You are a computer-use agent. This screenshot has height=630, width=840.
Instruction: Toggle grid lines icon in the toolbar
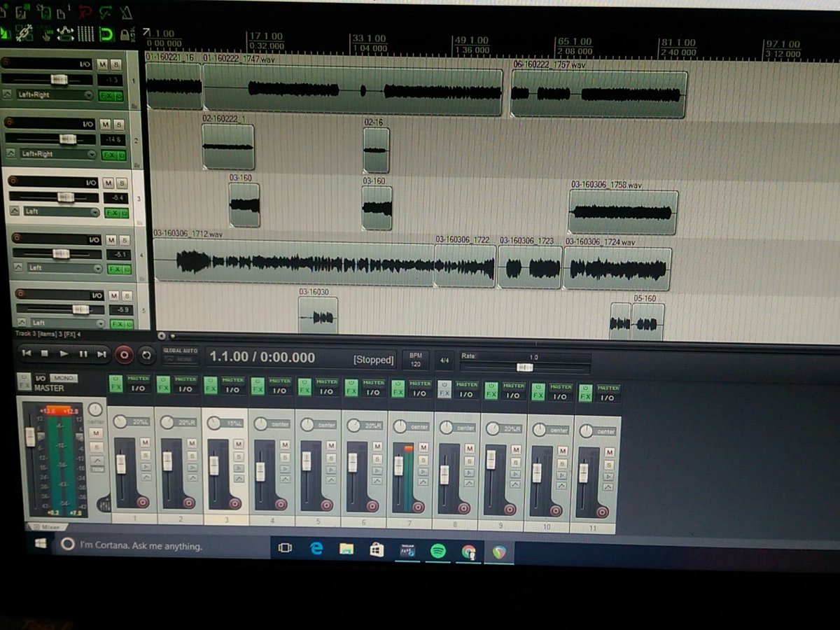point(86,33)
